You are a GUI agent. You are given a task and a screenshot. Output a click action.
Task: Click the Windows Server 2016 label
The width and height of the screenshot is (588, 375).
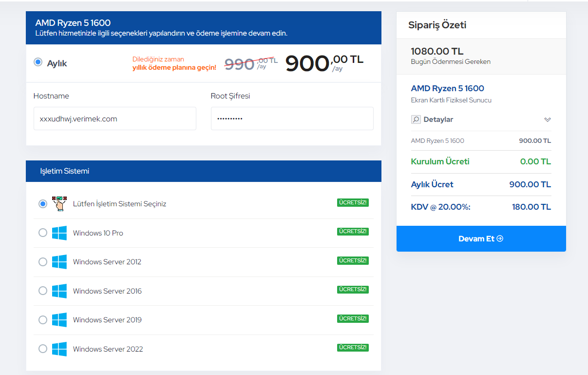tap(107, 291)
